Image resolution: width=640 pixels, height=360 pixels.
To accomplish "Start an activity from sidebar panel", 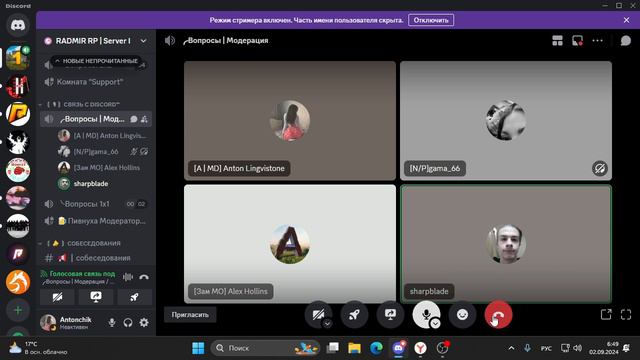I will tap(135, 297).
